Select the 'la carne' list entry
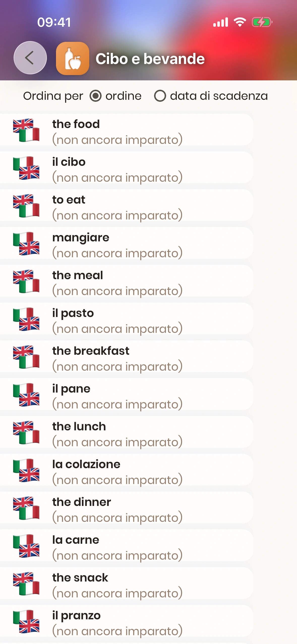Image resolution: width=297 pixels, height=644 pixels. point(126,546)
